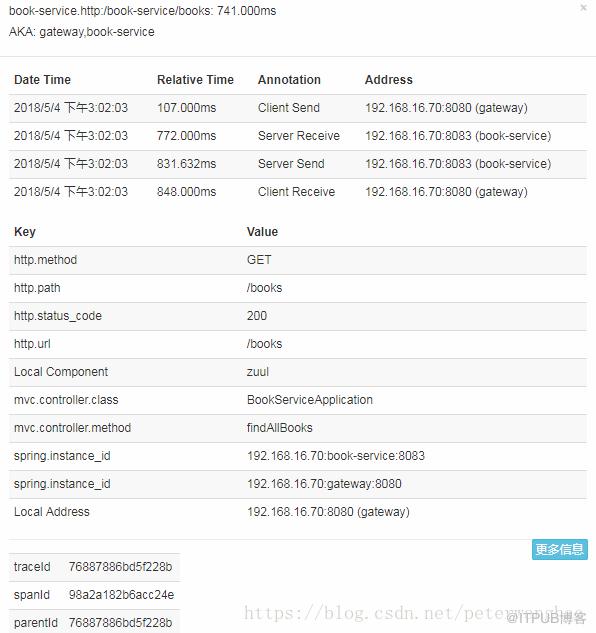This screenshot has height=633, width=596.
Task: Select the 192.168.16.70:book-service:8083 instance value
Action: 336,456
